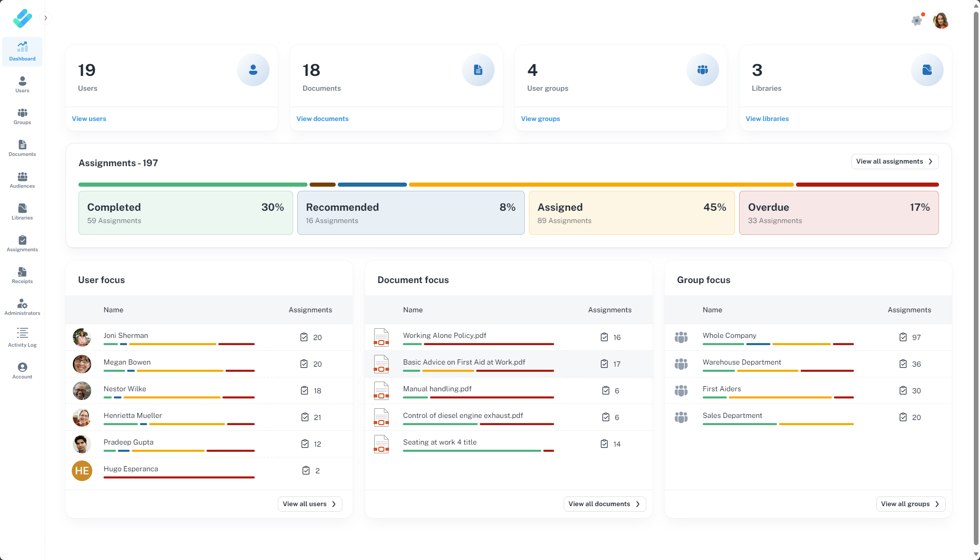Open the Audiences sidebar icon
Image resolution: width=980 pixels, height=560 pixels.
[x=22, y=180]
